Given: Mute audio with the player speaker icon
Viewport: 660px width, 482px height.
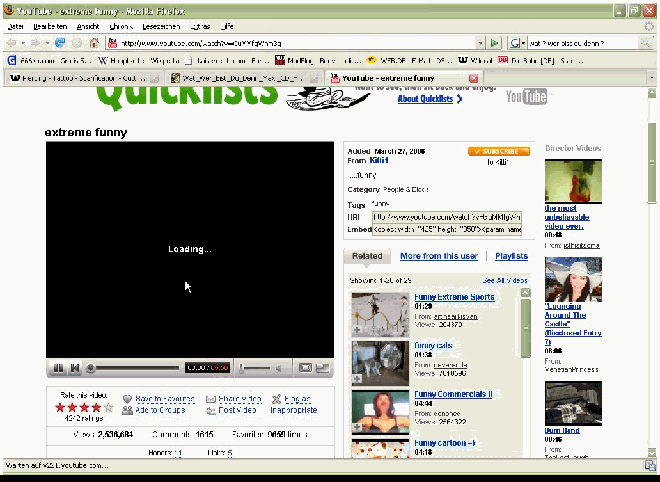Looking at the screenshot, I should [x=278, y=369].
